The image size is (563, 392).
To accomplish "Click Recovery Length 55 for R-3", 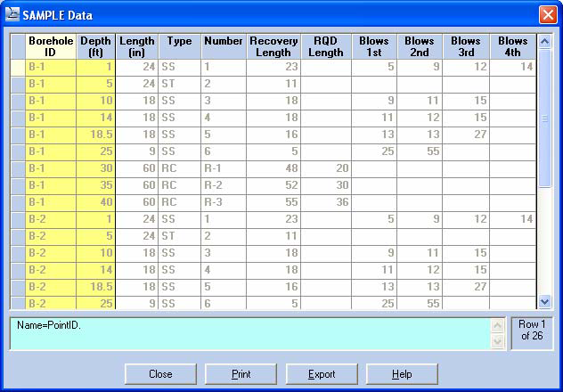I will pos(273,202).
